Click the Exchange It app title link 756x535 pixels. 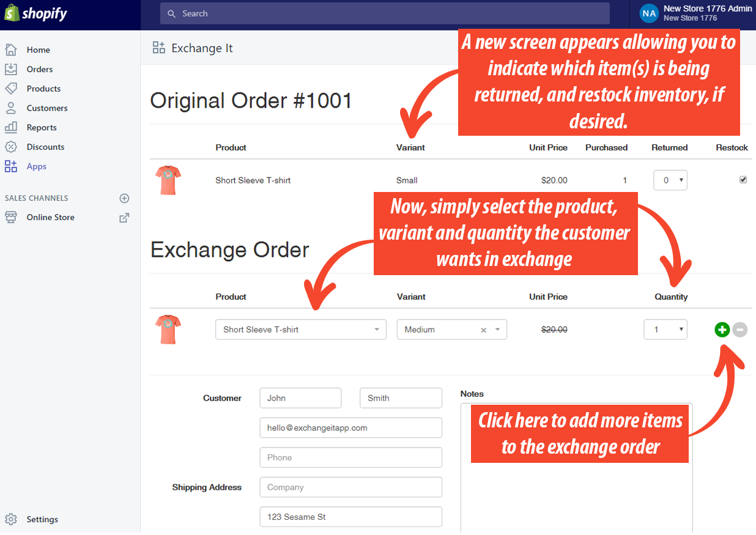pyautogui.click(x=202, y=48)
